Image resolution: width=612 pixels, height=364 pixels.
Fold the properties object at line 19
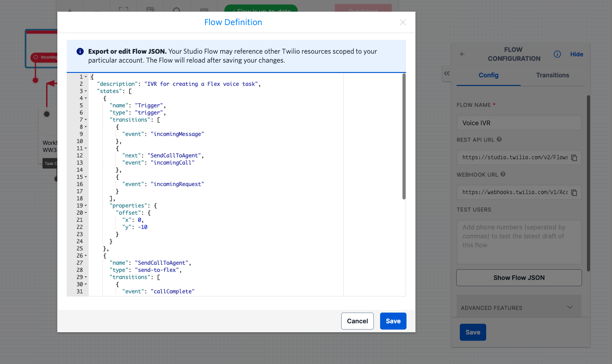tap(86, 206)
